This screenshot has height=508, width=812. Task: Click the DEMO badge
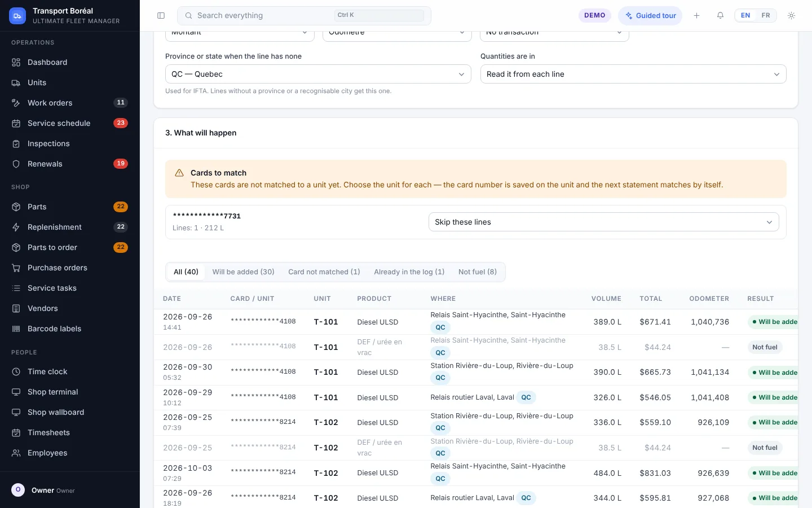[595, 15]
